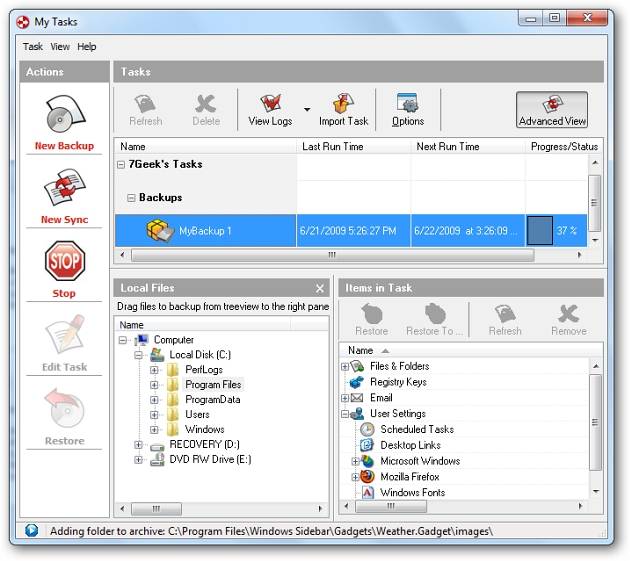
Task: Click the red Stop sign icon
Action: click(65, 261)
